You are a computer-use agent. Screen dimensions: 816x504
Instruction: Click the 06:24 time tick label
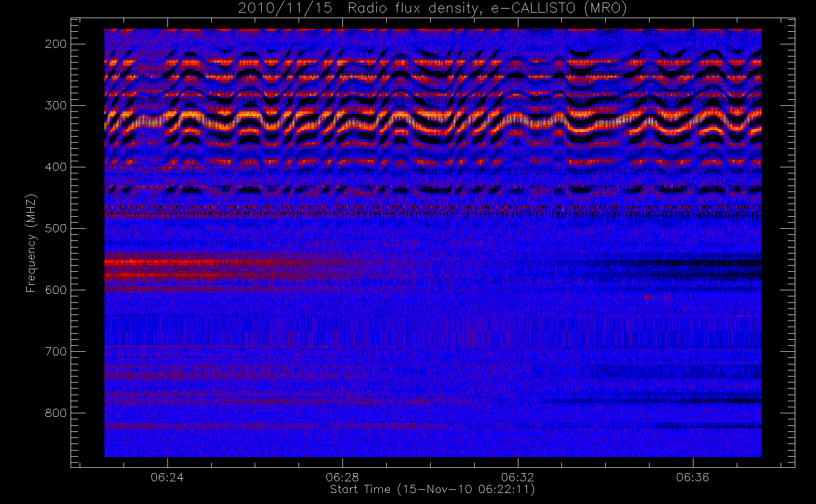coord(167,477)
